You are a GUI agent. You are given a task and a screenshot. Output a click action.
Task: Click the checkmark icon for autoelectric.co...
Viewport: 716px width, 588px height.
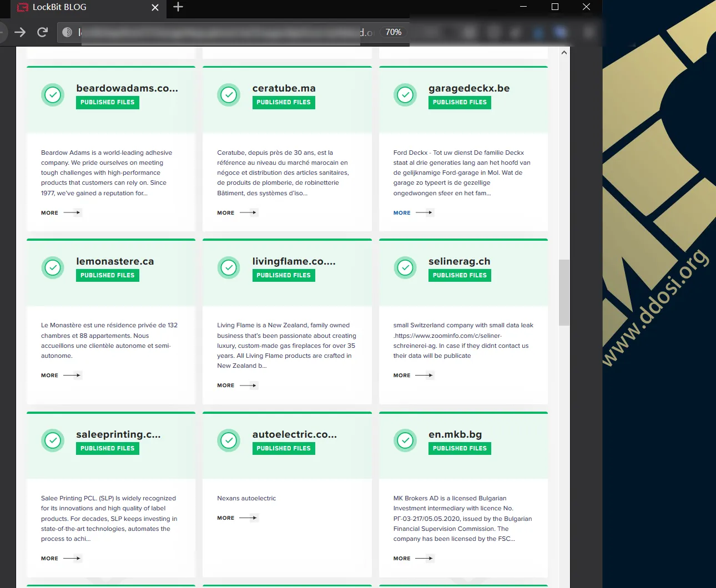pos(229,441)
